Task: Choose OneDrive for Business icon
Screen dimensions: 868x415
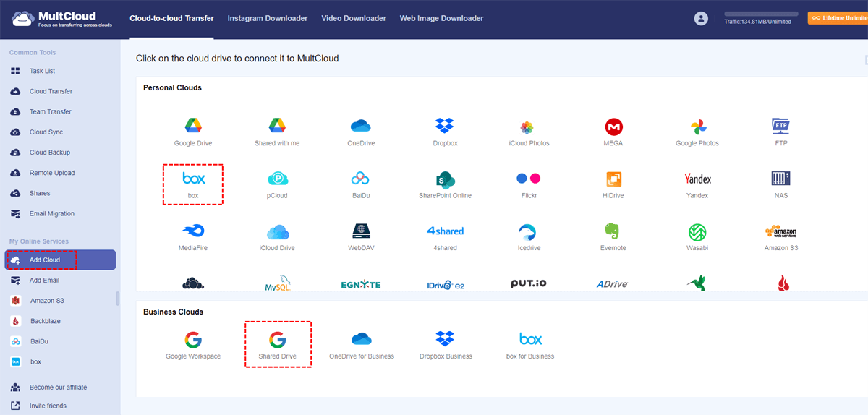Action: coord(361,340)
